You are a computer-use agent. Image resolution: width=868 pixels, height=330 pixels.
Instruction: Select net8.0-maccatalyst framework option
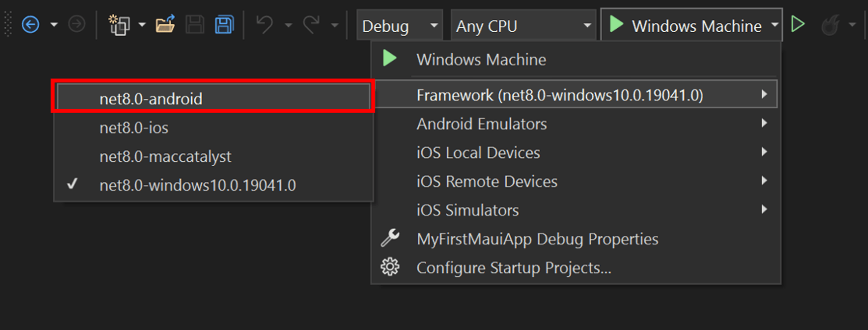165,156
